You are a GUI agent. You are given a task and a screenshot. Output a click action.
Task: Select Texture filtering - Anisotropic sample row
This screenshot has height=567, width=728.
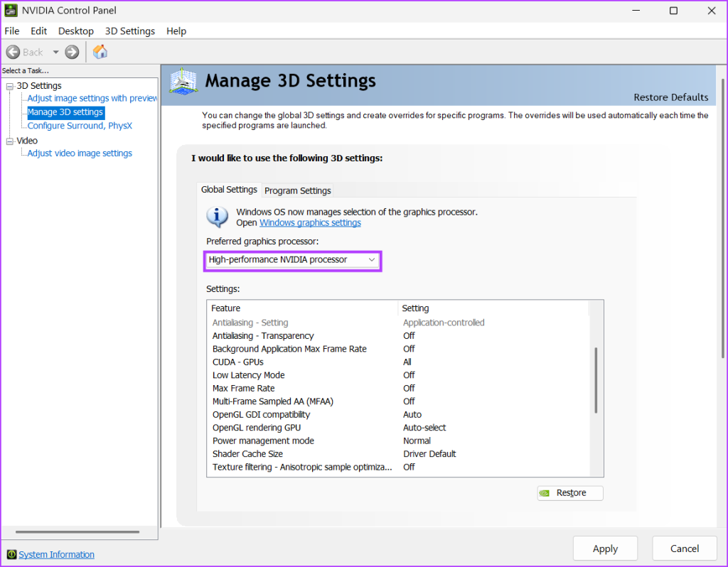[398, 468]
